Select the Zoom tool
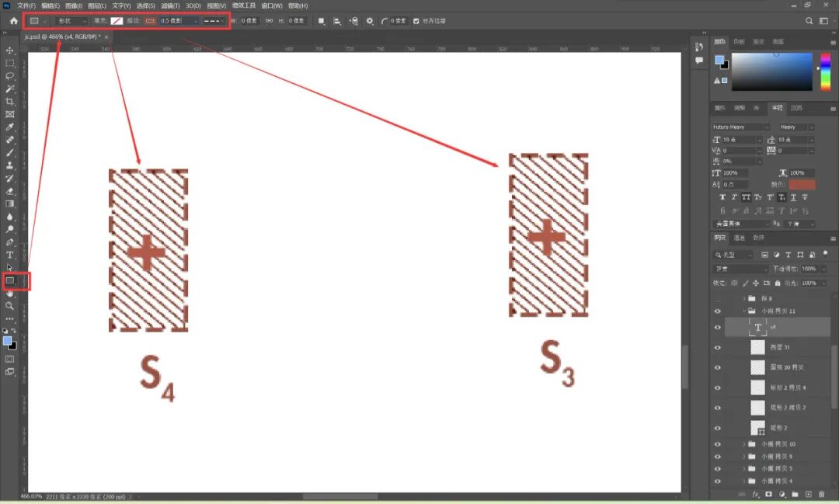 [x=9, y=306]
